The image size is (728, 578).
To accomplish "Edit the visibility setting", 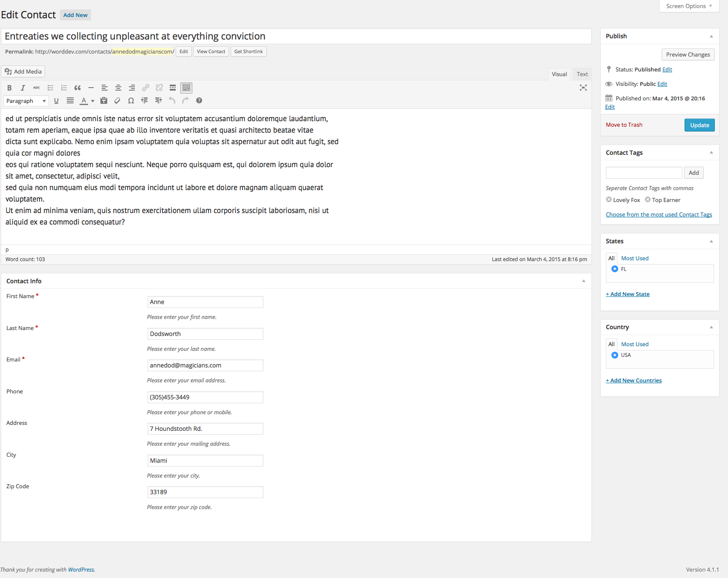I will pyautogui.click(x=662, y=84).
